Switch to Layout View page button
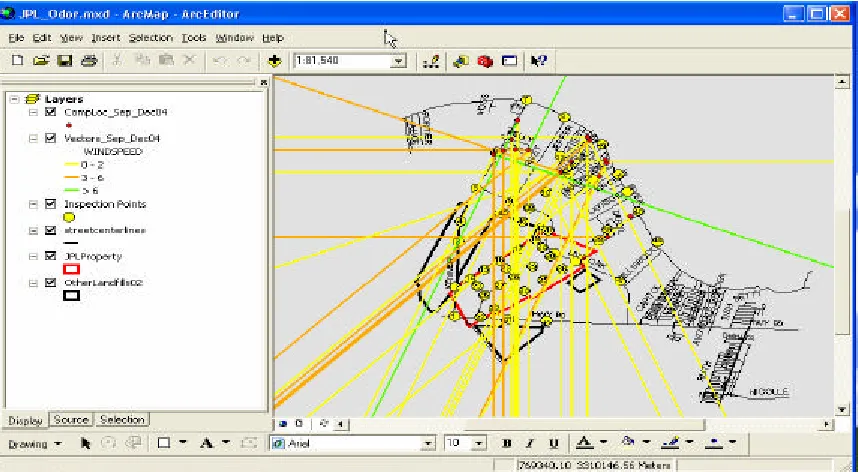The height and width of the screenshot is (472, 858). click(299, 423)
